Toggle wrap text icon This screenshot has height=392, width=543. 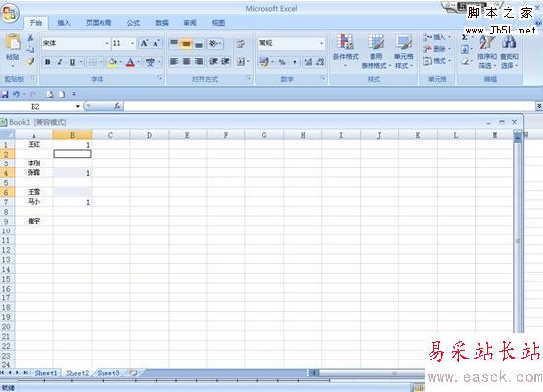point(240,44)
